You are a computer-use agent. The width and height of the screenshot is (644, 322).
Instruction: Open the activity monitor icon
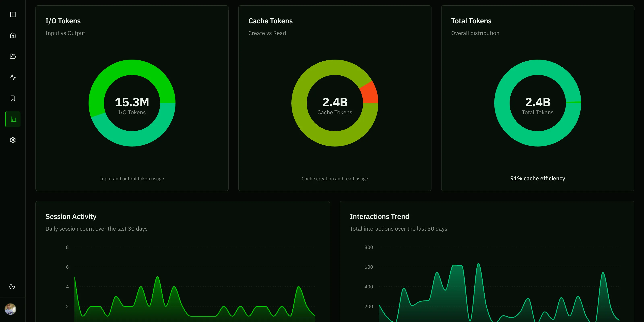12,77
